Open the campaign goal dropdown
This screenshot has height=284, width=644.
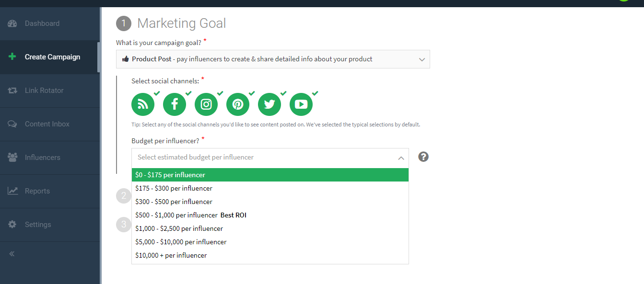click(x=273, y=59)
